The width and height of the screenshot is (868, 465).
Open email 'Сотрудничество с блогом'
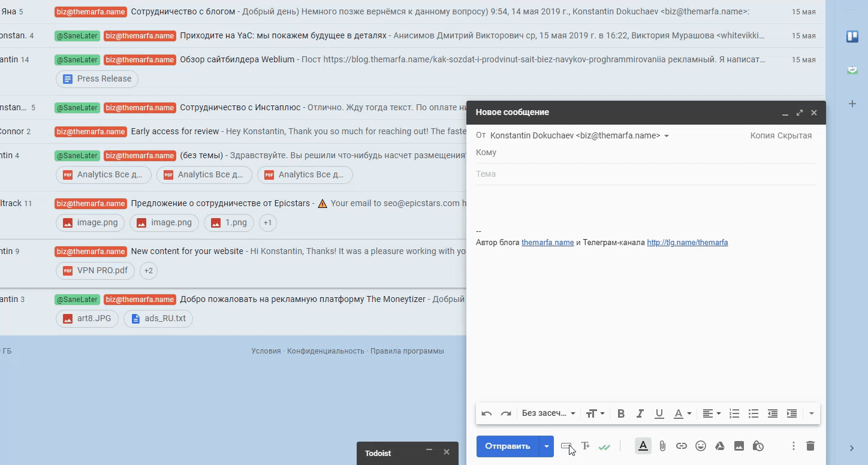pyautogui.click(x=183, y=11)
